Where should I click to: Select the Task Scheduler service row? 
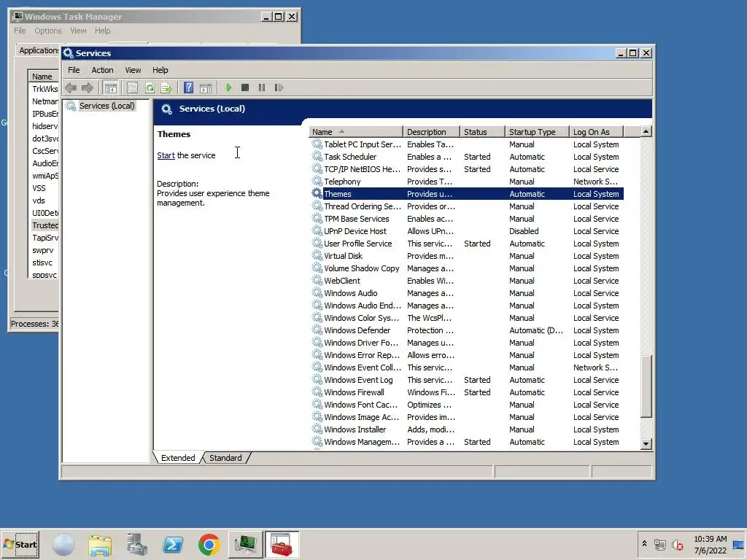[x=466, y=157]
